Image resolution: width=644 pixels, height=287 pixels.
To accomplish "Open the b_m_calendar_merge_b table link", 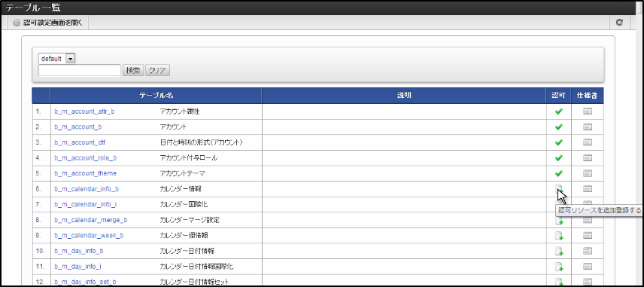I will click(x=91, y=220).
